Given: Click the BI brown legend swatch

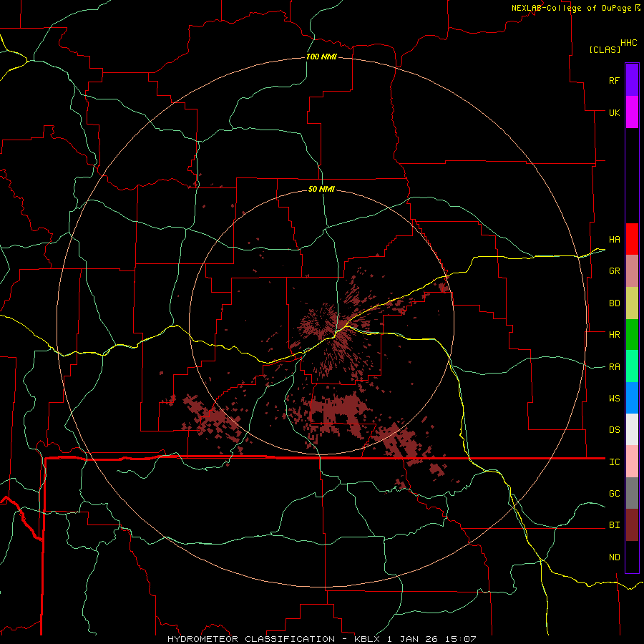Looking at the screenshot, I should click(x=632, y=525).
